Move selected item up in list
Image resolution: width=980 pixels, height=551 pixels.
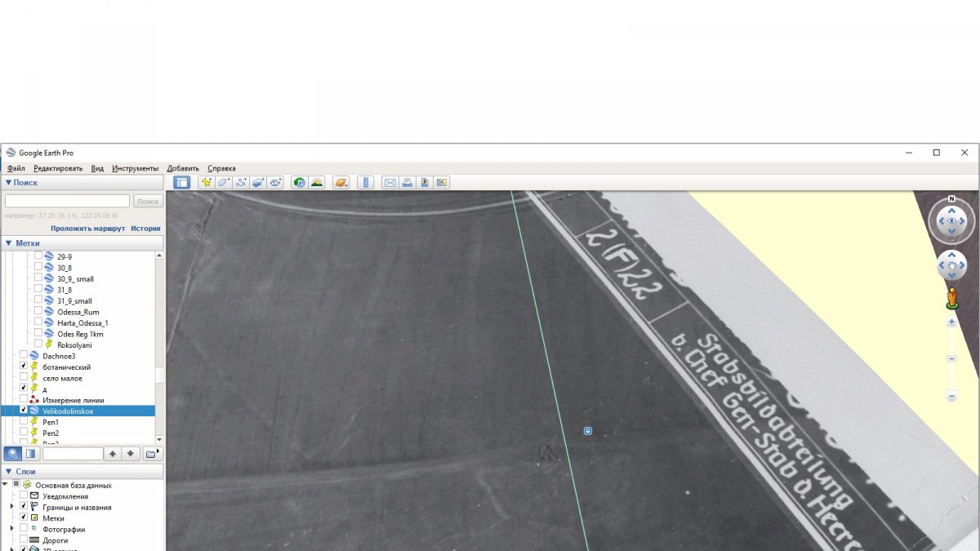tap(113, 453)
